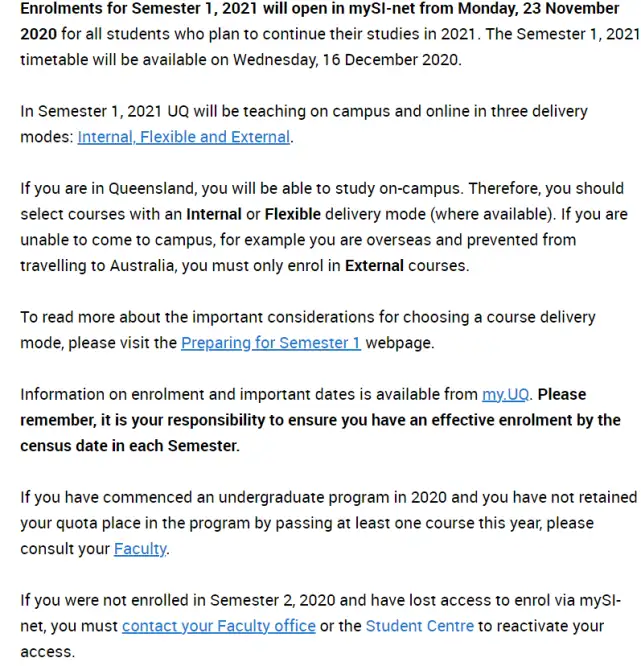Click the bold word "External" before "courses"
The width and height of the screenshot is (641, 666).
tap(374, 266)
